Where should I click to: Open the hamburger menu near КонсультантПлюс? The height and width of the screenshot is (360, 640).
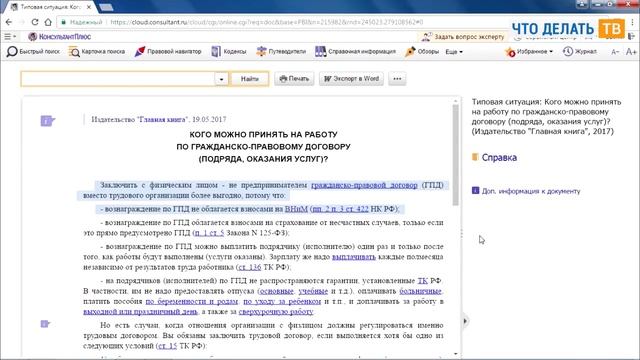pos(9,37)
